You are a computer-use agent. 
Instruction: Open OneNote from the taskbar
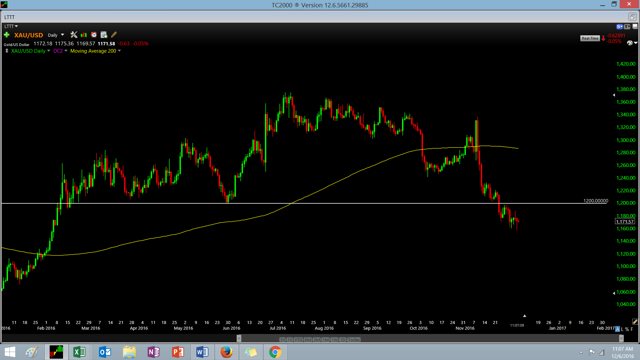coord(153,352)
